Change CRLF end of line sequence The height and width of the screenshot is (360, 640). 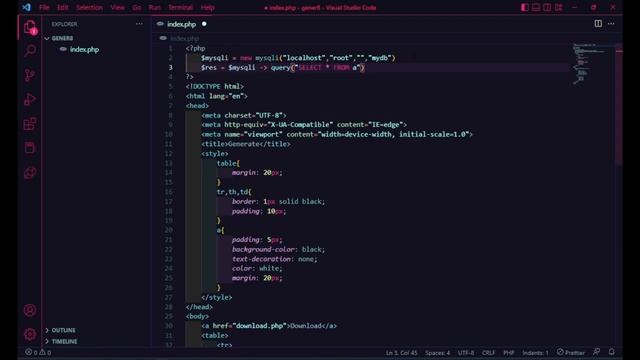(x=489, y=352)
